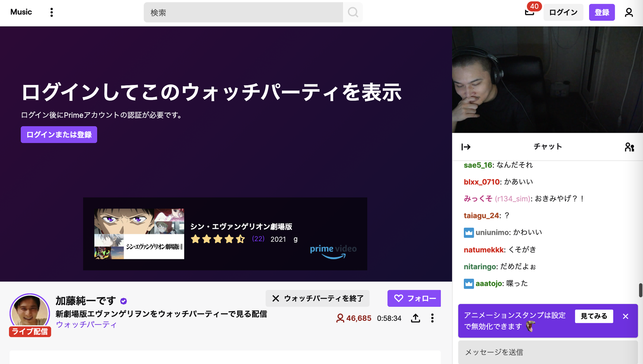Screen dimensions: 643x364
Task: Click the チャット header label
Action: pyautogui.click(x=548, y=147)
